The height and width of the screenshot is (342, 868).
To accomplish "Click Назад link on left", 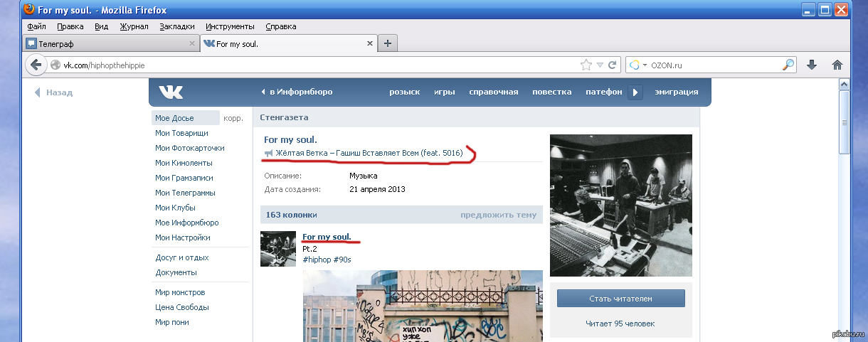I will click(x=54, y=92).
